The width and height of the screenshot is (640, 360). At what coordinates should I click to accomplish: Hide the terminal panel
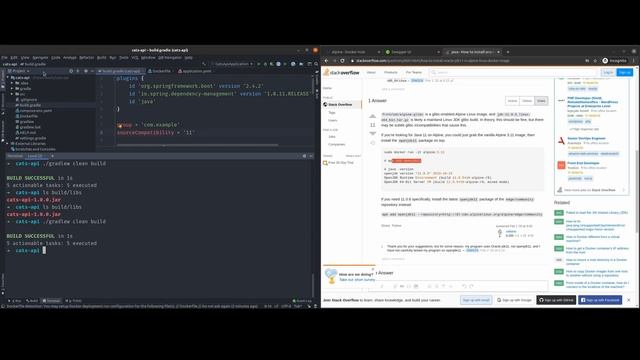pyautogui.click(x=311, y=156)
